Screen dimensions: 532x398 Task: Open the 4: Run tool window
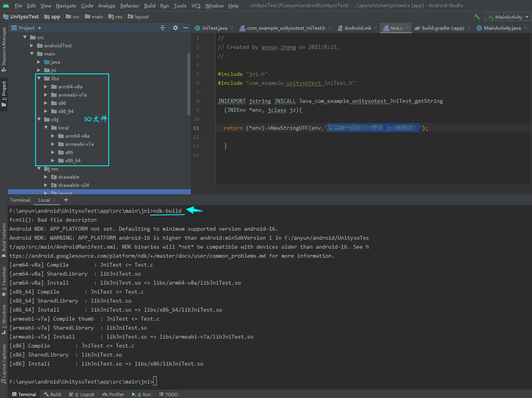click(142, 394)
